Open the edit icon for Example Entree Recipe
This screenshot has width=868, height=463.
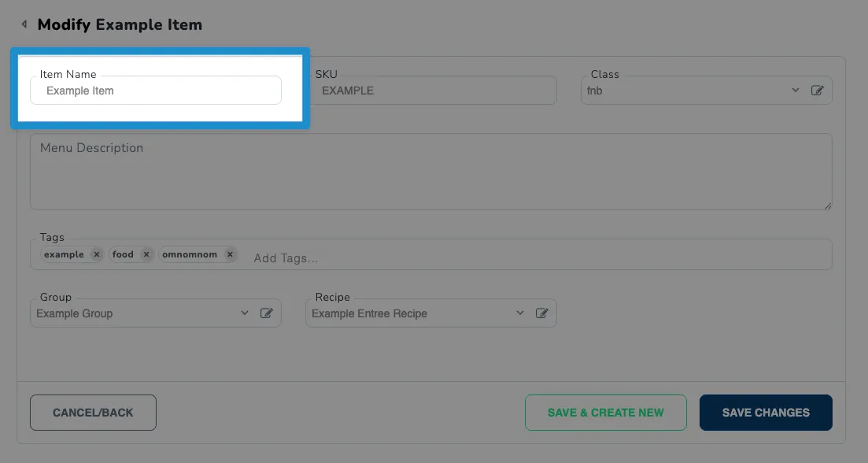[x=541, y=313]
